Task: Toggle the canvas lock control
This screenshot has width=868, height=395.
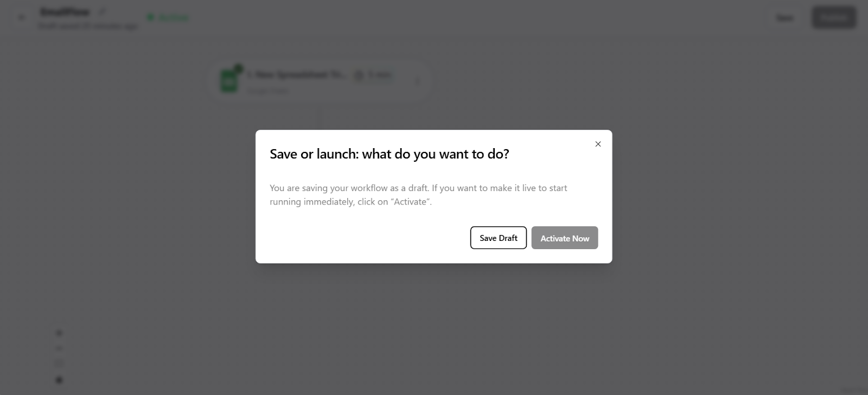Action: coord(59,380)
